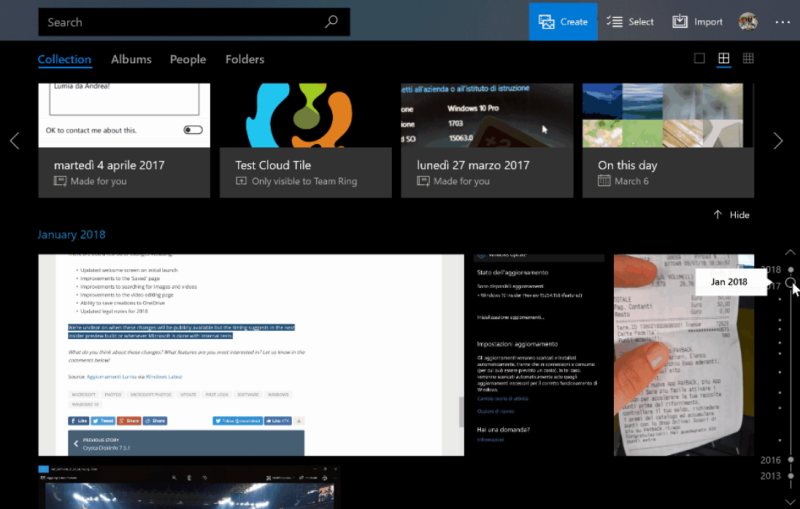800x509 pixels.
Task: Open the three-dot more options menu
Action: (783, 22)
